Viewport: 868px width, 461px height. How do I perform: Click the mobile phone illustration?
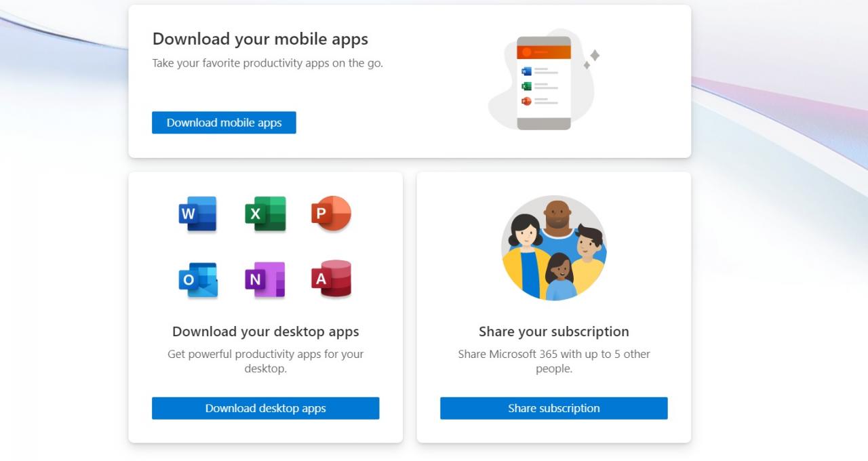point(541,81)
